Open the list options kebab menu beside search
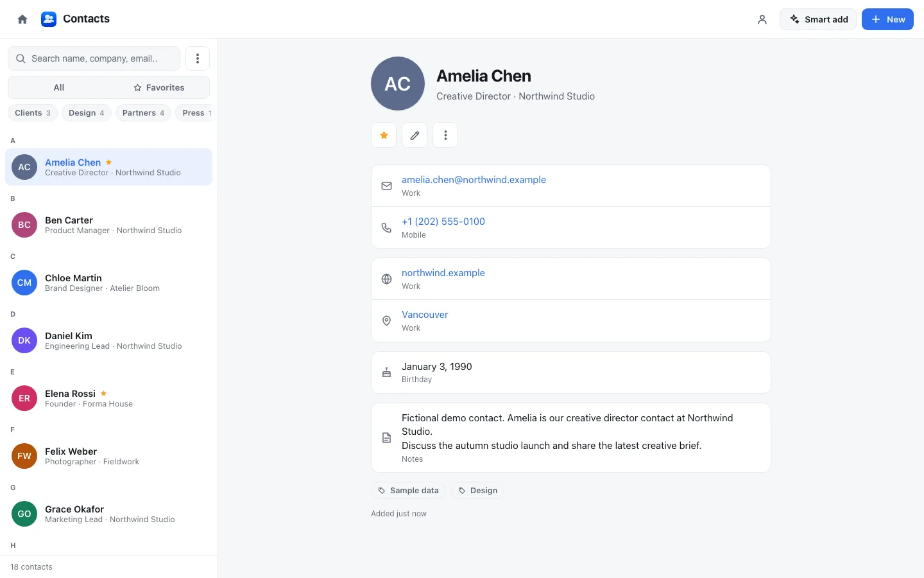Image resolution: width=924 pixels, height=578 pixels. click(x=198, y=58)
